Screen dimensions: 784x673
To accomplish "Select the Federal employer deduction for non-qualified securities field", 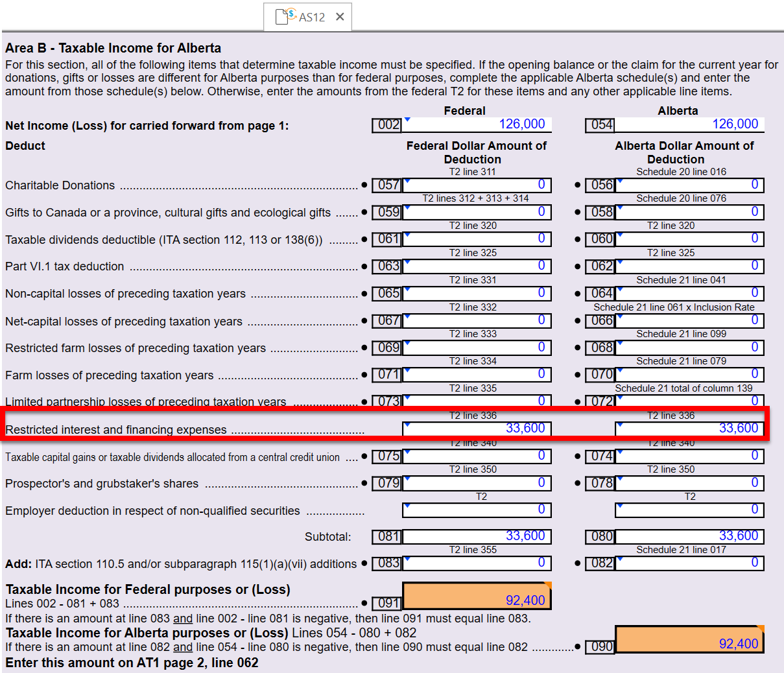I will (x=477, y=510).
